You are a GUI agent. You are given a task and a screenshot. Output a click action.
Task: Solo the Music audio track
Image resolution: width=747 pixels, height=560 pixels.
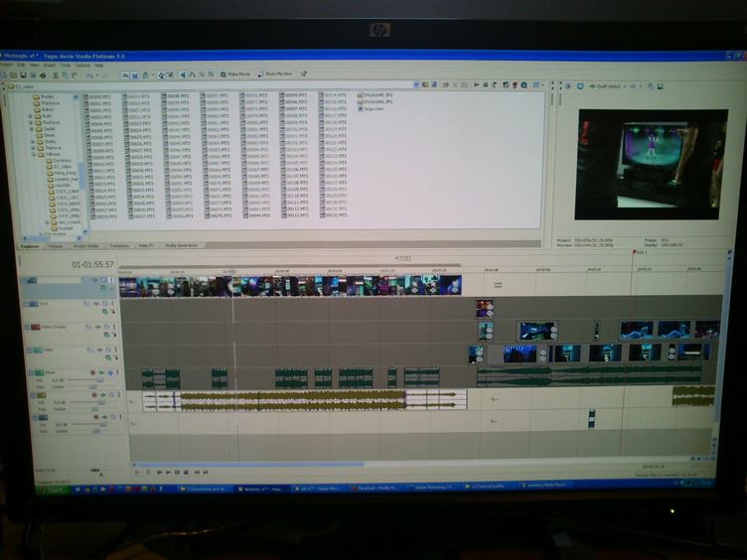[x=117, y=372]
